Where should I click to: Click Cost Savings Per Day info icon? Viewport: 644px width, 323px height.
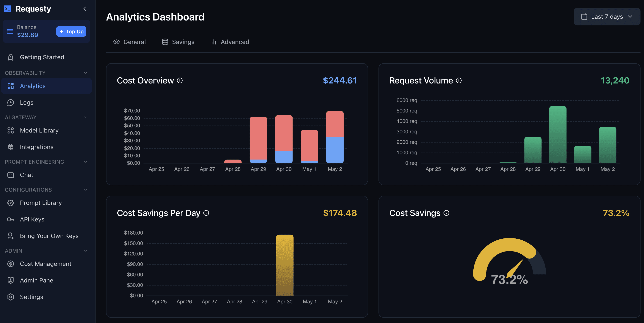[x=206, y=213]
